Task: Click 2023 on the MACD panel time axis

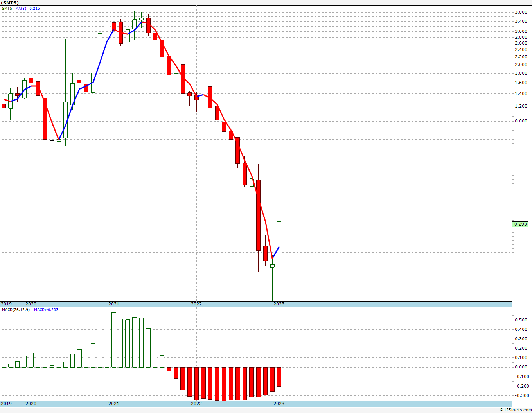Action: [x=279, y=404]
